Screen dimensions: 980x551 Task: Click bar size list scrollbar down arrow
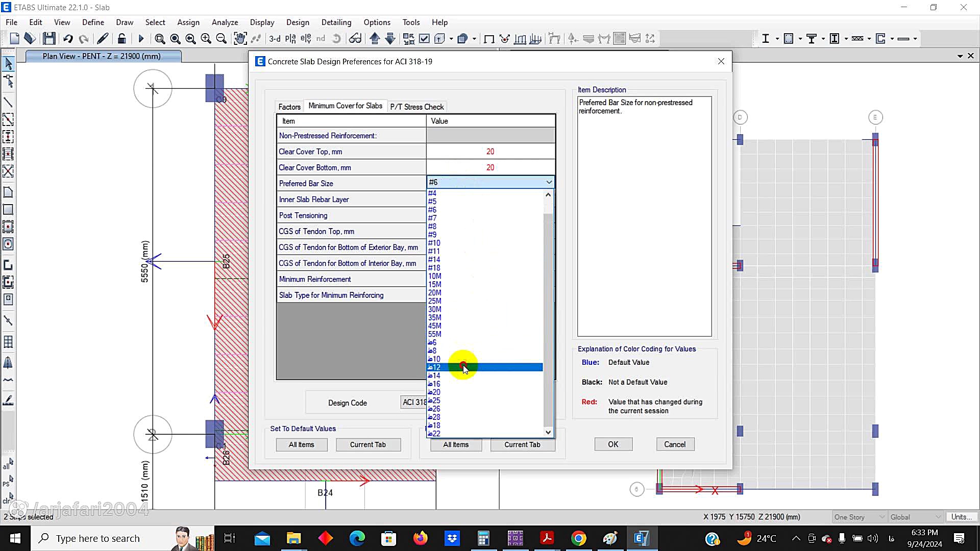548,432
